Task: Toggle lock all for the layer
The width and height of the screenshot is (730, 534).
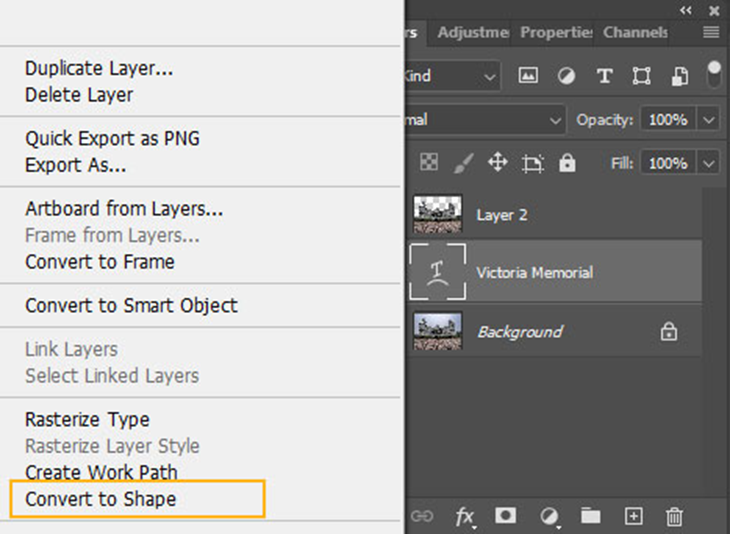Action: click(x=567, y=162)
